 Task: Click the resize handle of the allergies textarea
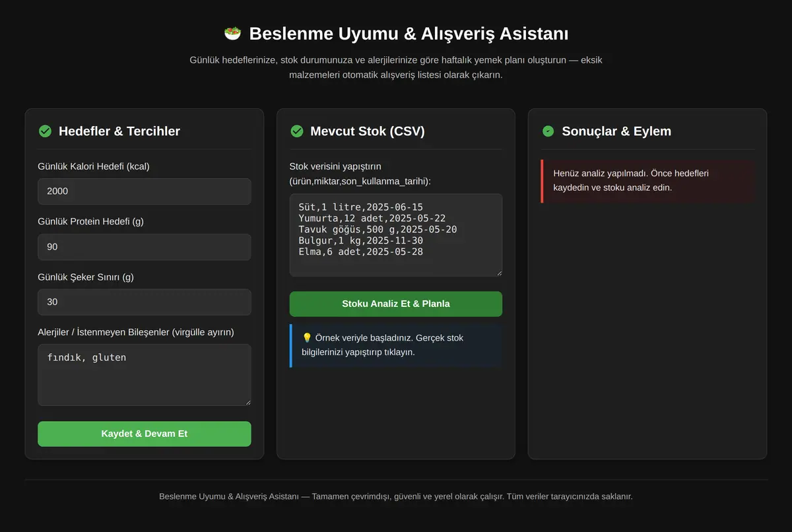point(247,402)
